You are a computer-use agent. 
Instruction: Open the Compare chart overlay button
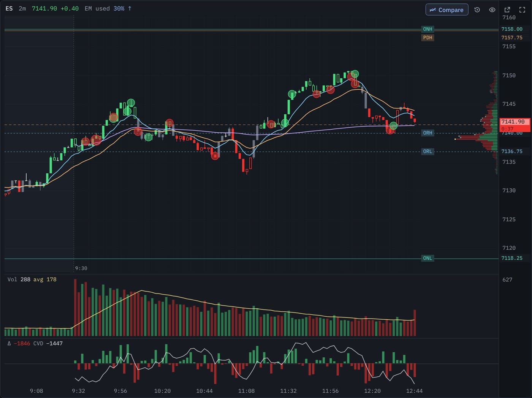coord(447,10)
